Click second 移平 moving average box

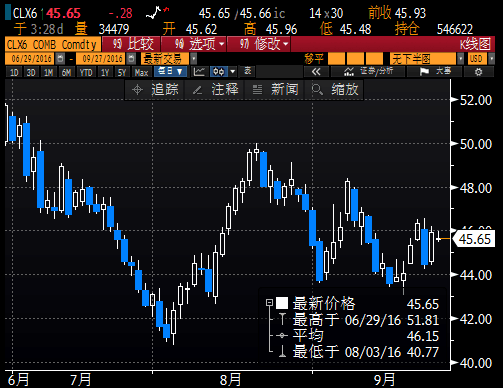(355, 59)
